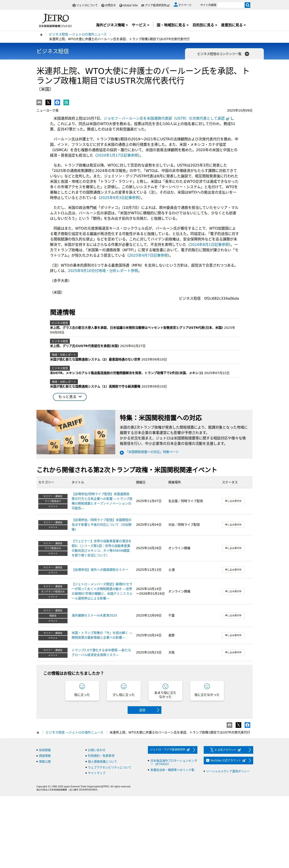Open ジェトロについて in the top bar
The image size is (289, 868).
[x=85, y=5]
